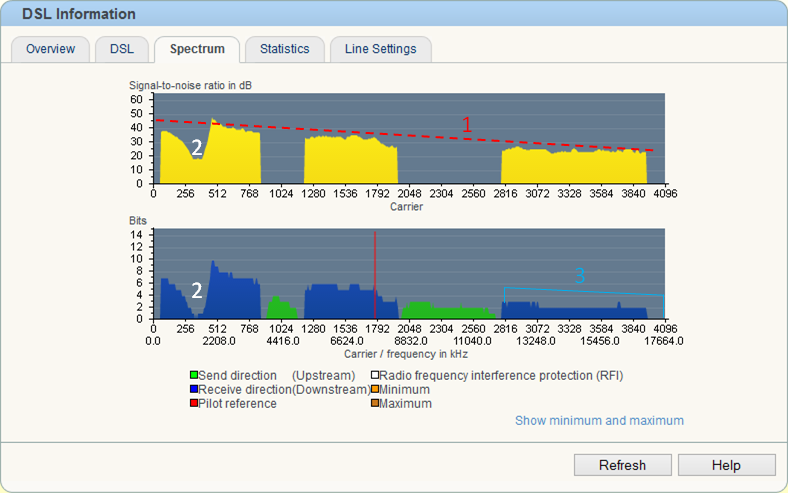Open the Line Settings tab
The image size is (788, 493).
380,49
